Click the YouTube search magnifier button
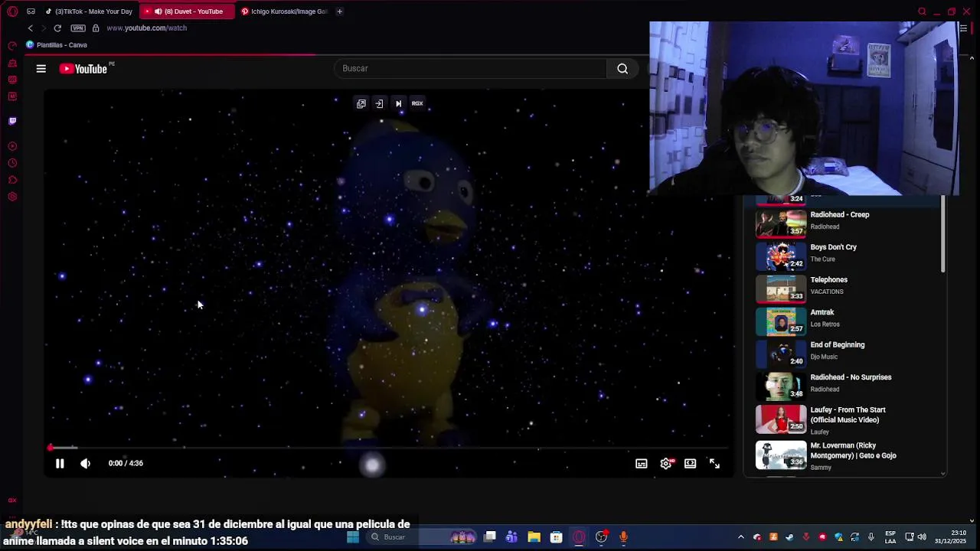This screenshot has height=551, width=980. coord(622,69)
